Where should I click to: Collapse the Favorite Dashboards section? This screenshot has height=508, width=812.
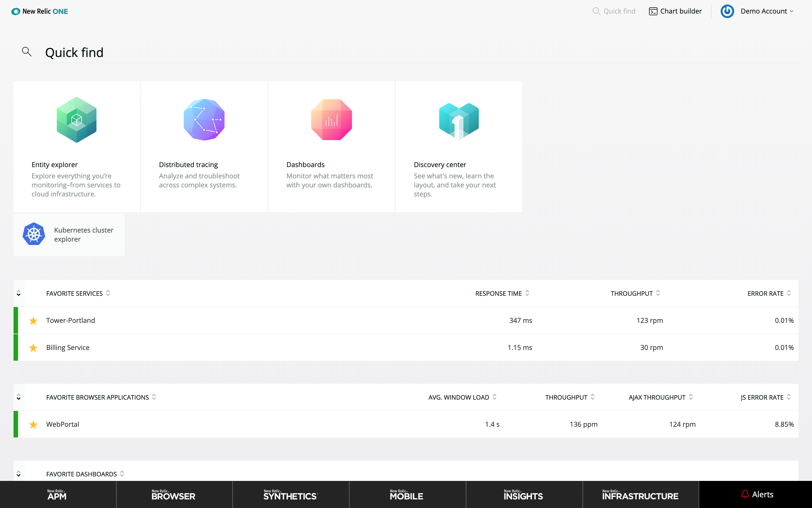pos(18,474)
